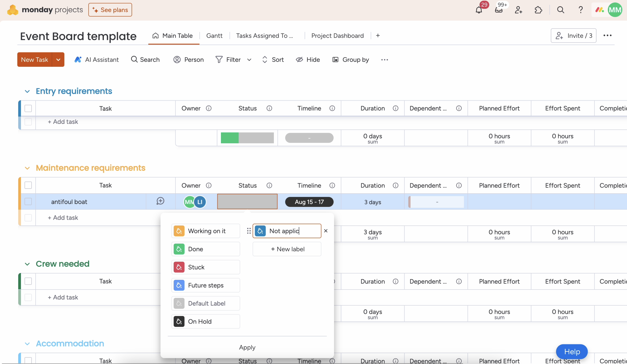Open the help question mark icon
Viewport: 627px width, 364px height.
point(580,10)
